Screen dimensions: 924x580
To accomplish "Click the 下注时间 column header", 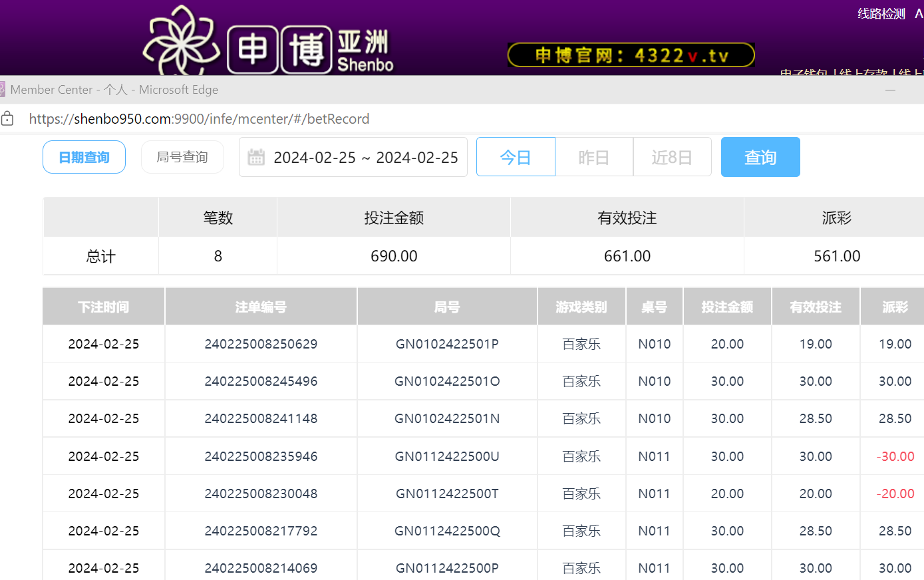I will click(104, 307).
